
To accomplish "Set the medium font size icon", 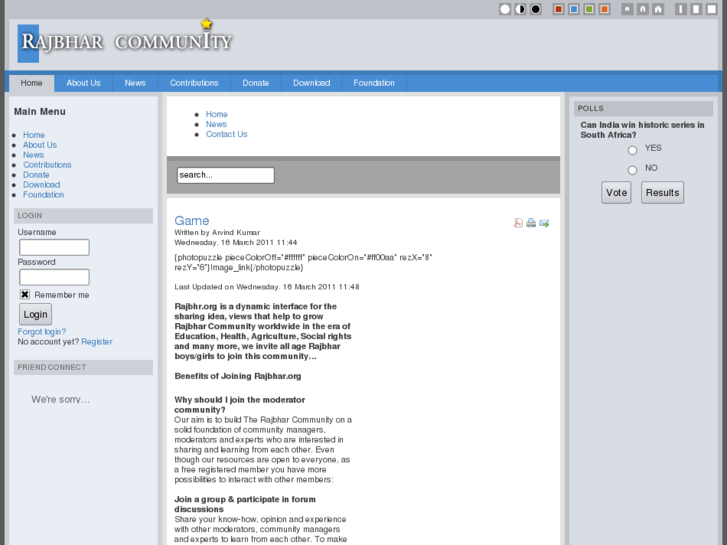I will click(x=643, y=9).
